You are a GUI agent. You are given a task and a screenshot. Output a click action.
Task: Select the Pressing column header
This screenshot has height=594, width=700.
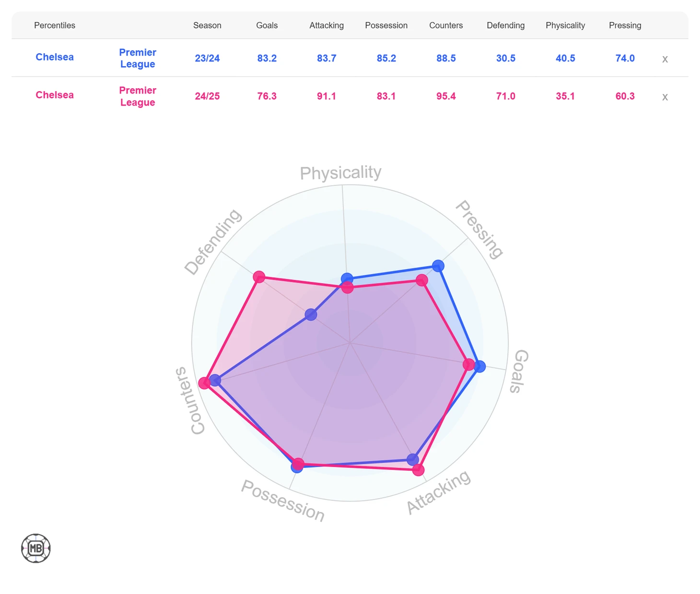point(625,25)
